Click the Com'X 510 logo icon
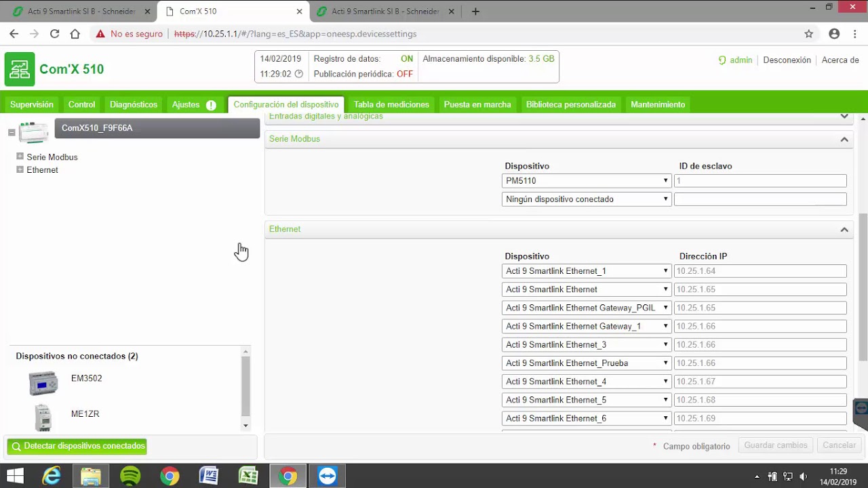 click(20, 69)
